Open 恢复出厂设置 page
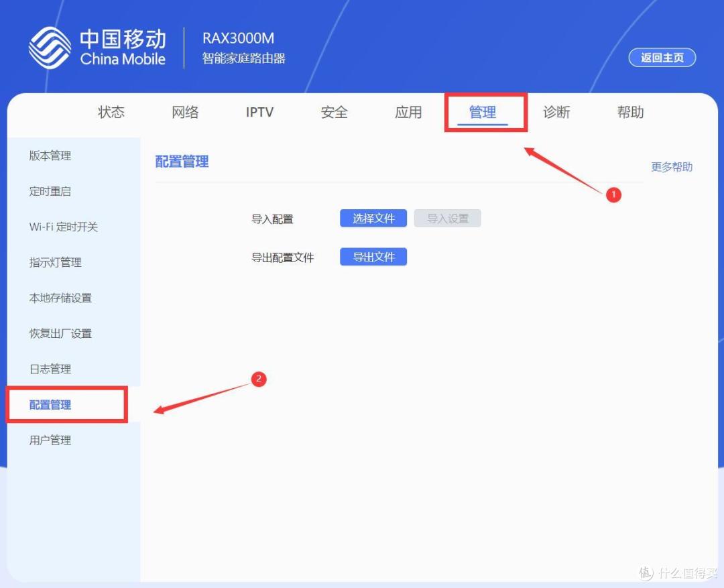This screenshot has height=588, width=724. click(58, 333)
